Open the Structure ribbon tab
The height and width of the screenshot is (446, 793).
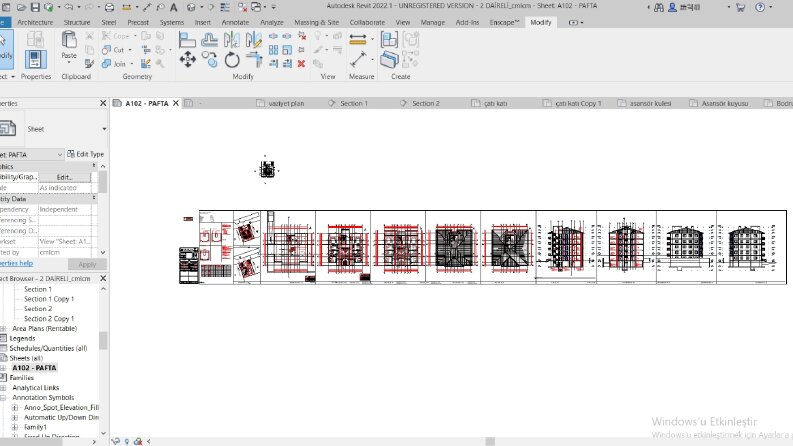[x=77, y=22]
